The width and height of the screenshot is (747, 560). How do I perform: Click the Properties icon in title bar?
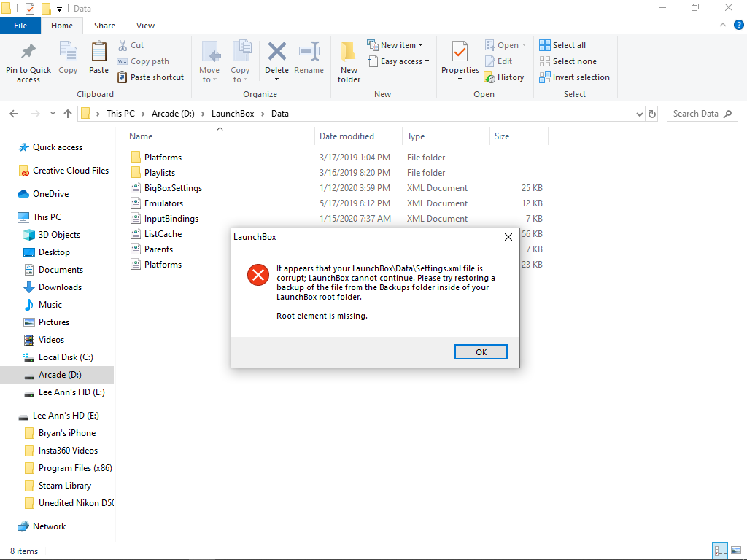click(29, 8)
